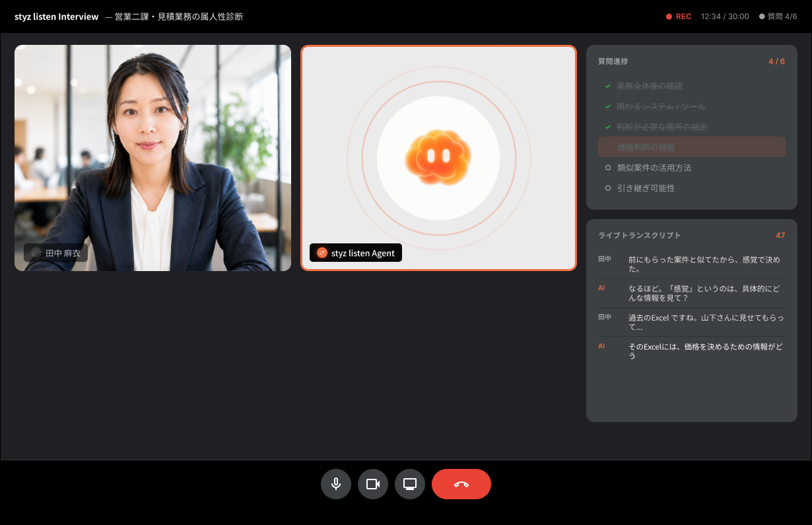The width and height of the screenshot is (812, 525).
Task: Select the highlighted current question 価格判断の根拠
Action: point(692,147)
